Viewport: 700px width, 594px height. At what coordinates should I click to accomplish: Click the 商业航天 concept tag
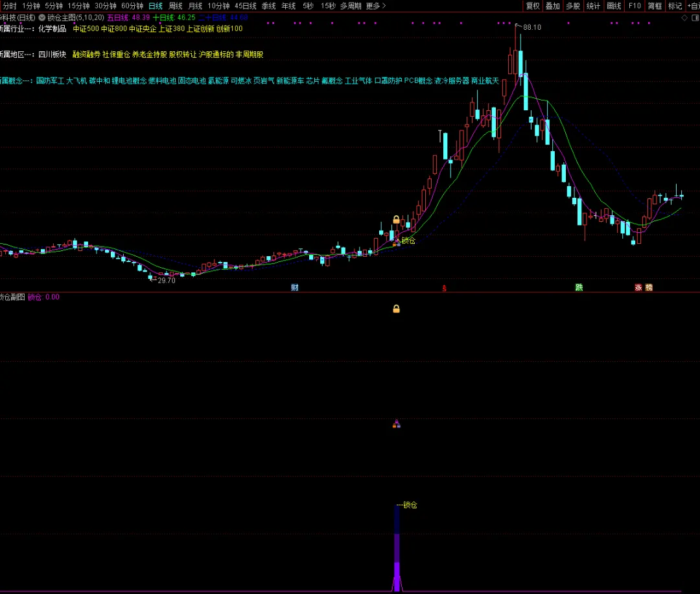[x=485, y=81]
